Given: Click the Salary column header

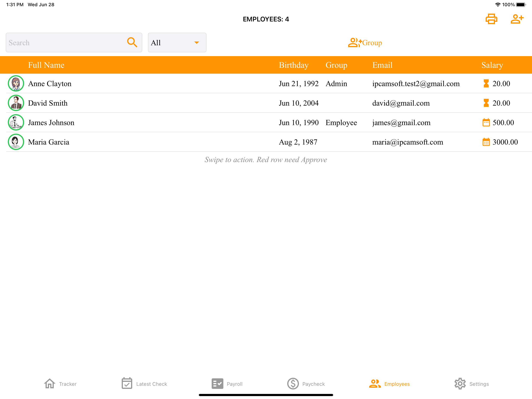Looking at the screenshot, I should 492,65.
